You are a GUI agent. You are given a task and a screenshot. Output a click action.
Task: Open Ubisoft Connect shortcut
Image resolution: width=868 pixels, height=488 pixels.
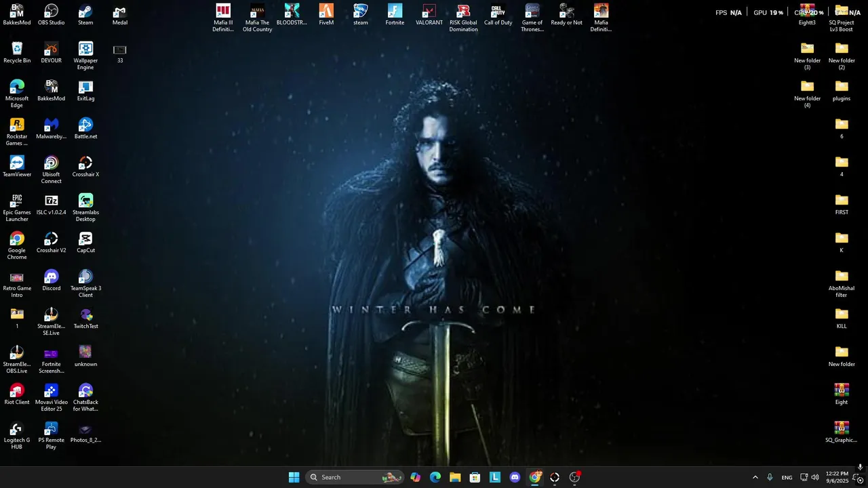(x=51, y=170)
